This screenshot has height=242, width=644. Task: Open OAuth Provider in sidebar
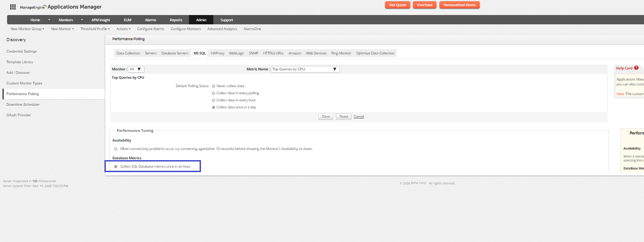19,115
